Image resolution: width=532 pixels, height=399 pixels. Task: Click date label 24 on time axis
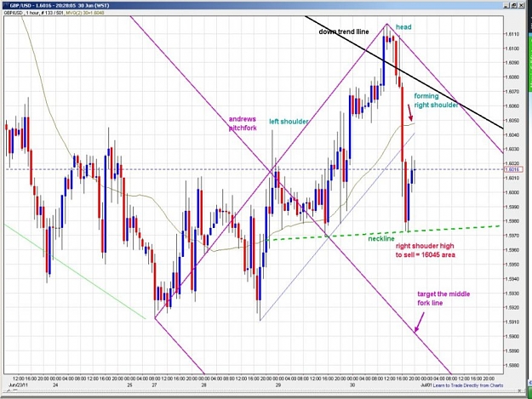(55, 385)
